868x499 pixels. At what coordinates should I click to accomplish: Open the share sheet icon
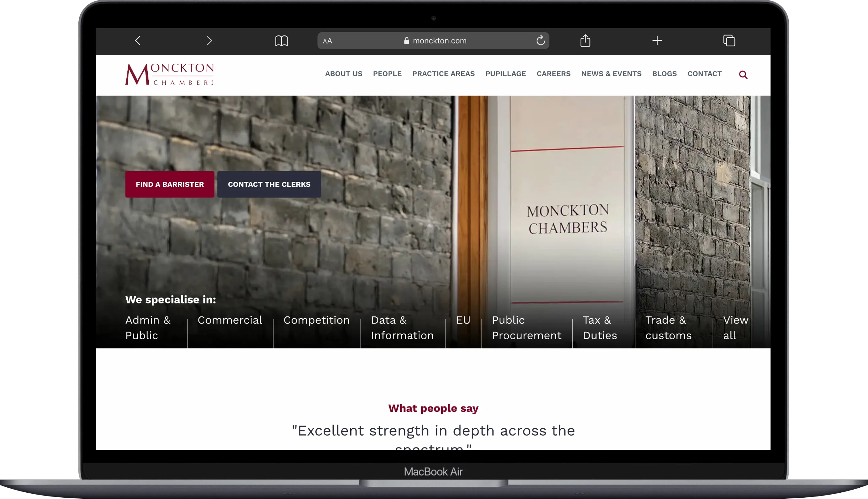(x=585, y=40)
